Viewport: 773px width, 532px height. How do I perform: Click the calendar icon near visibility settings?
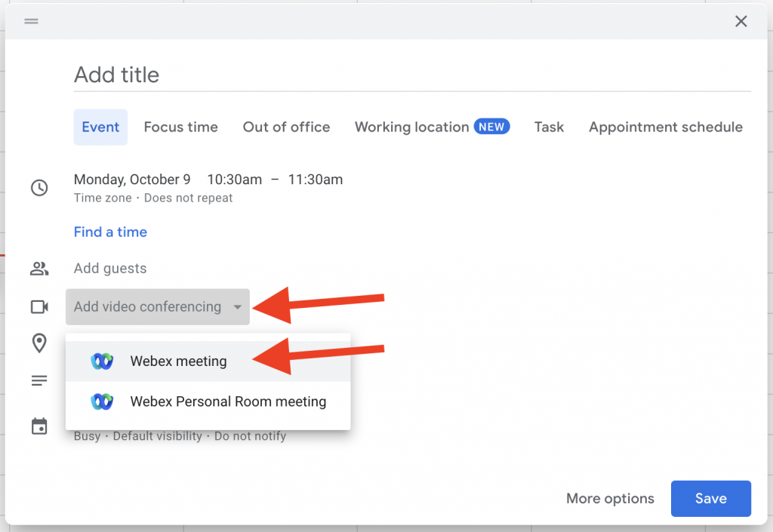click(39, 426)
